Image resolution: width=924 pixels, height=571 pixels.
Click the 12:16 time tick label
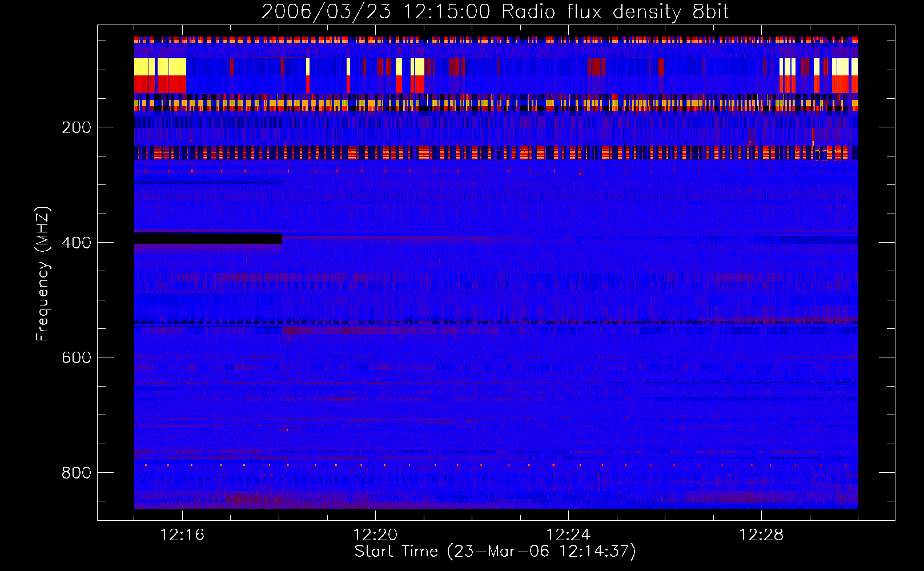pos(182,535)
